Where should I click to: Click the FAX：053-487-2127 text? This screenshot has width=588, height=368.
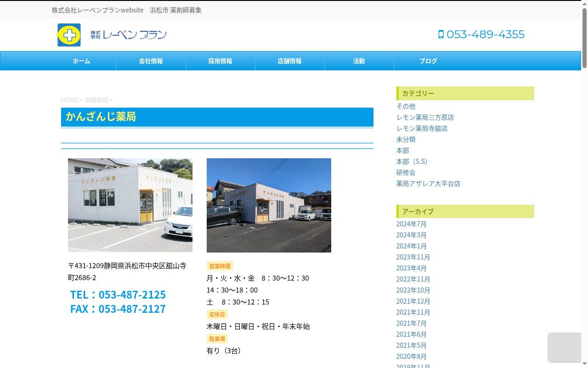coord(118,309)
